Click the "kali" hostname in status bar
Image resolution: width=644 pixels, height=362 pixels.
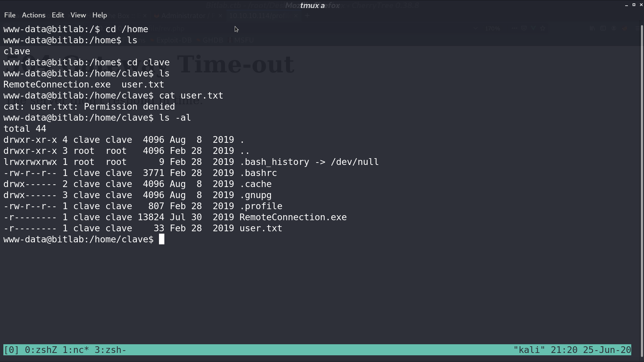(529, 350)
